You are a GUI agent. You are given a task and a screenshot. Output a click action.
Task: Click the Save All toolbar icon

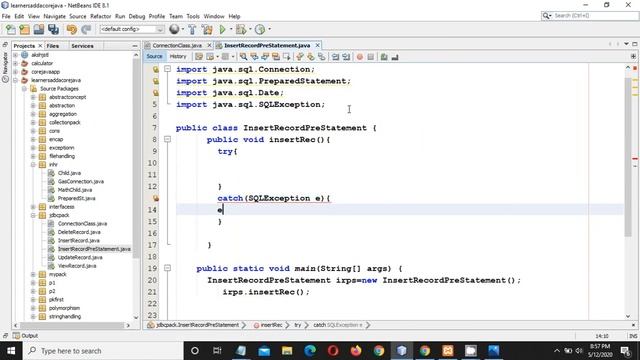pos(53,29)
